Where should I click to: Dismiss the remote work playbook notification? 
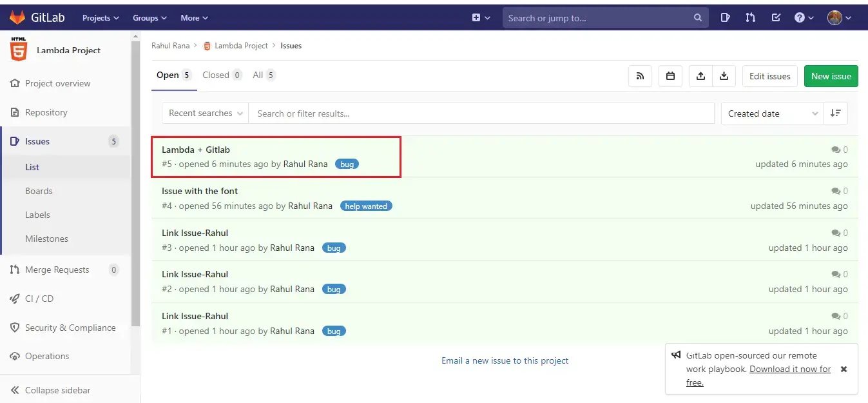pos(844,369)
